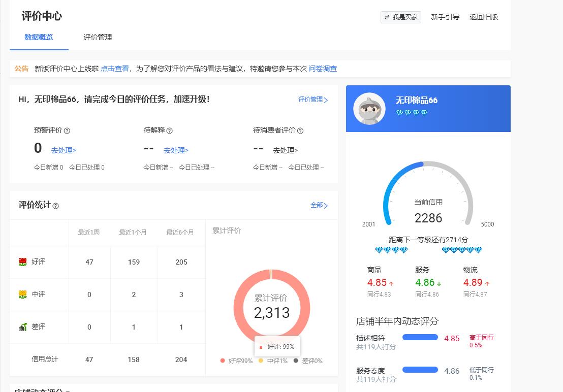Screen dimensions: 563x392
Task: Click the yellow flower 中评 icon
Action: click(23, 295)
